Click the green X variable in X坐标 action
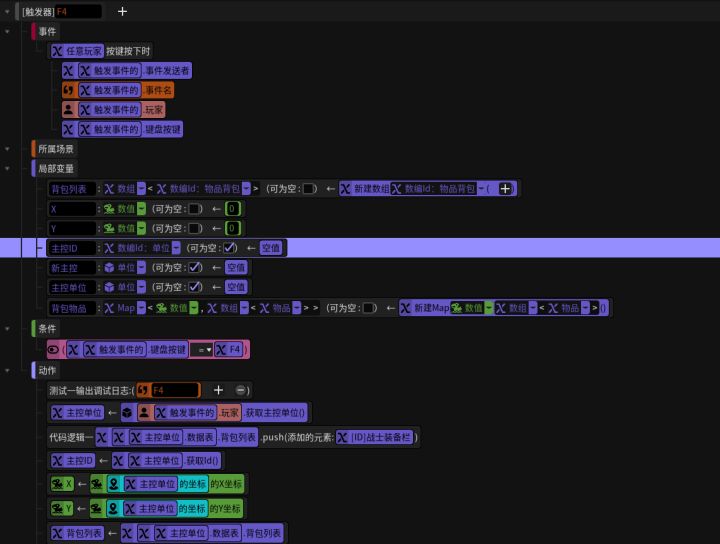 [62, 484]
